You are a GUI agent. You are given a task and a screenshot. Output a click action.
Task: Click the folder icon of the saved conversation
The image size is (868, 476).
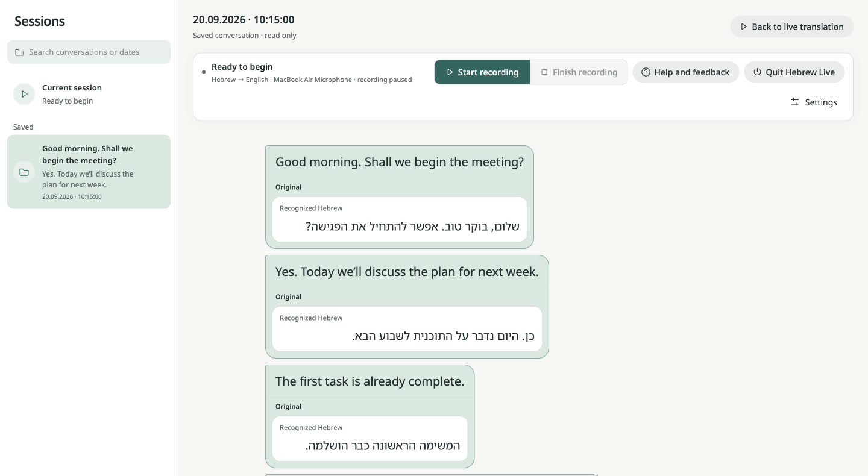(x=24, y=172)
